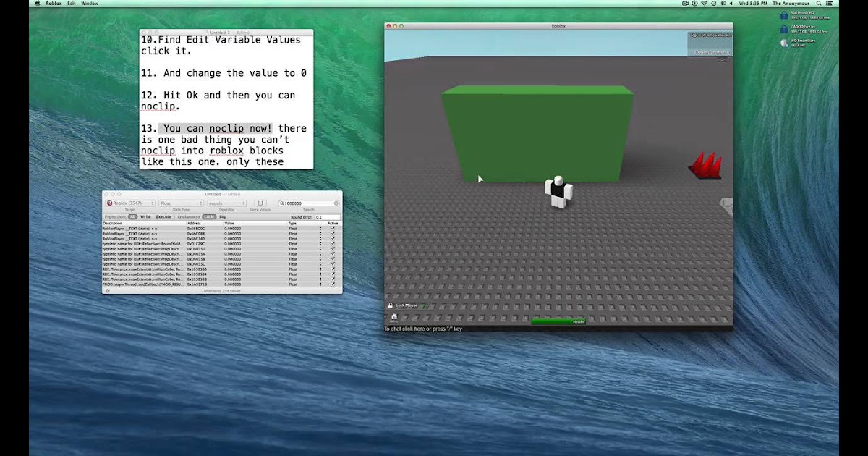Sort by the Address column header

click(204, 223)
